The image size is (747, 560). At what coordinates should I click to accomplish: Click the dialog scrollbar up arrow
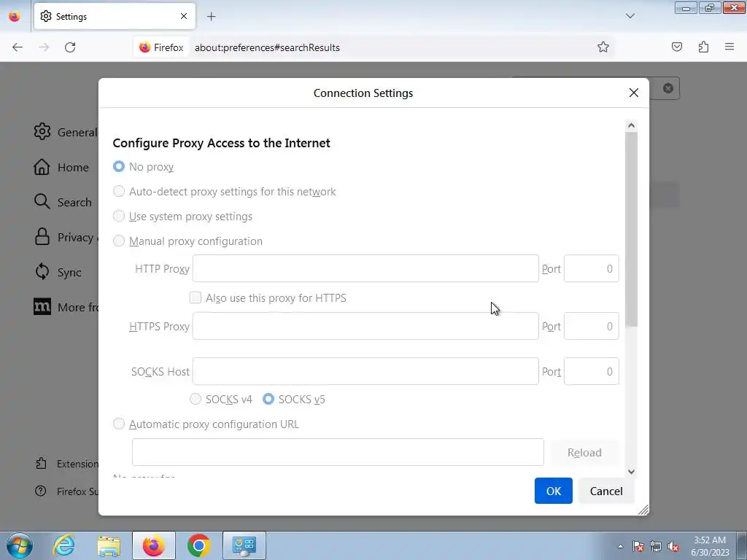click(631, 125)
